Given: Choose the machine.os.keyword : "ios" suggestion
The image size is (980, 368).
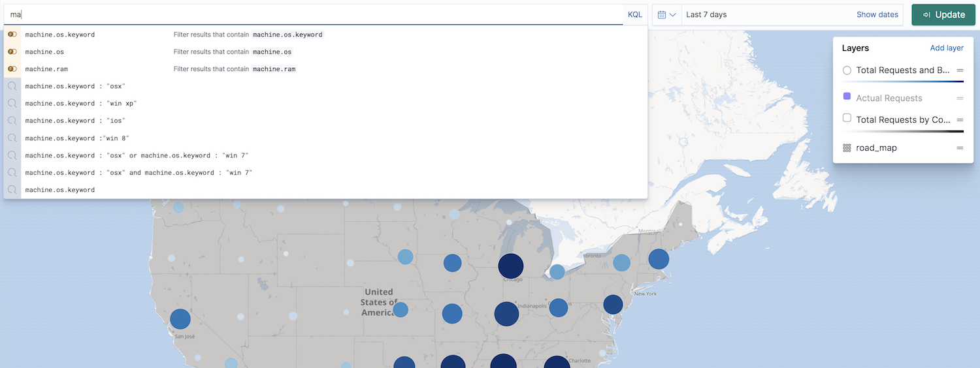Looking at the screenshot, I should [75, 121].
